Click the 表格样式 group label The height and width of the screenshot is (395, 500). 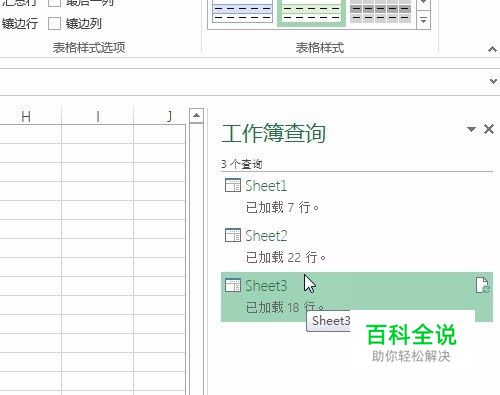pyautogui.click(x=320, y=48)
